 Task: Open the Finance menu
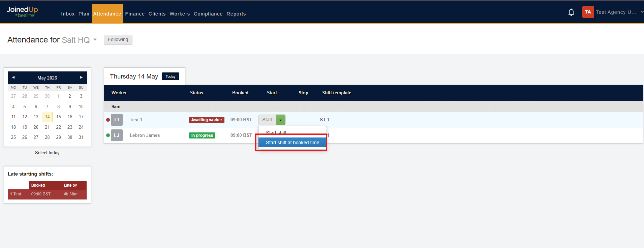pos(135,14)
